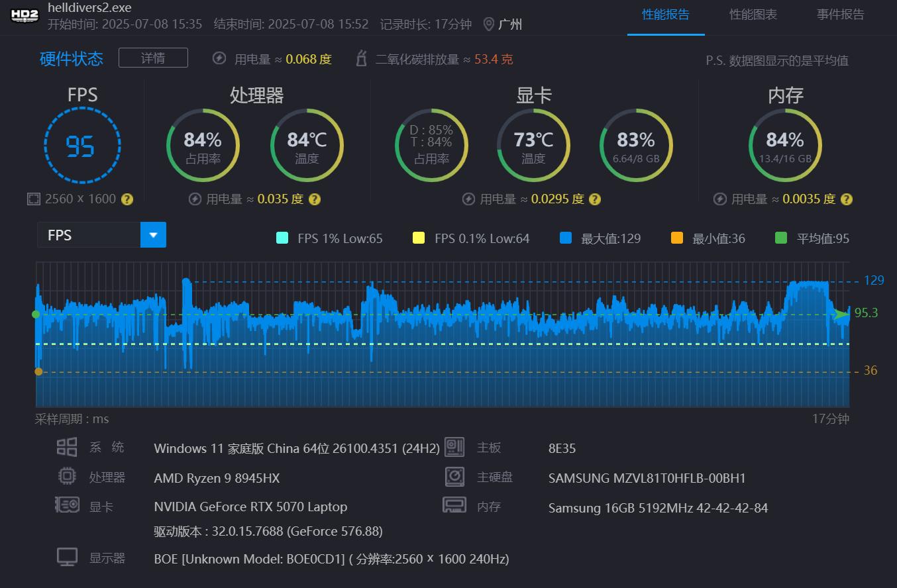Toggle the 最大值:129 legend checkbox

565,238
